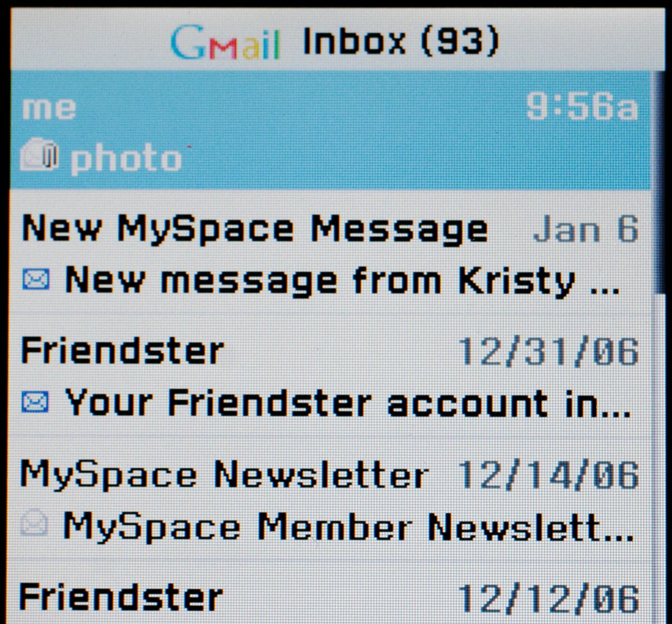Open MySpace Member Newslett... subject
Image resolution: width=672 pixels, height=624 pixels.
pyautogui.click(x=348, y=527)
